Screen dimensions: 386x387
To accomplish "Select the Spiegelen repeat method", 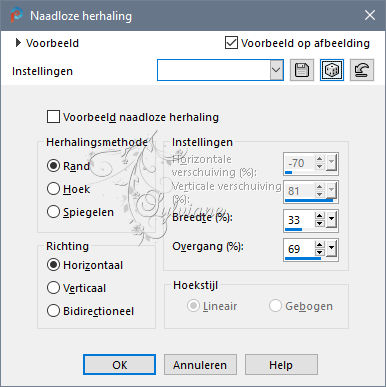I will pos(53,212).
